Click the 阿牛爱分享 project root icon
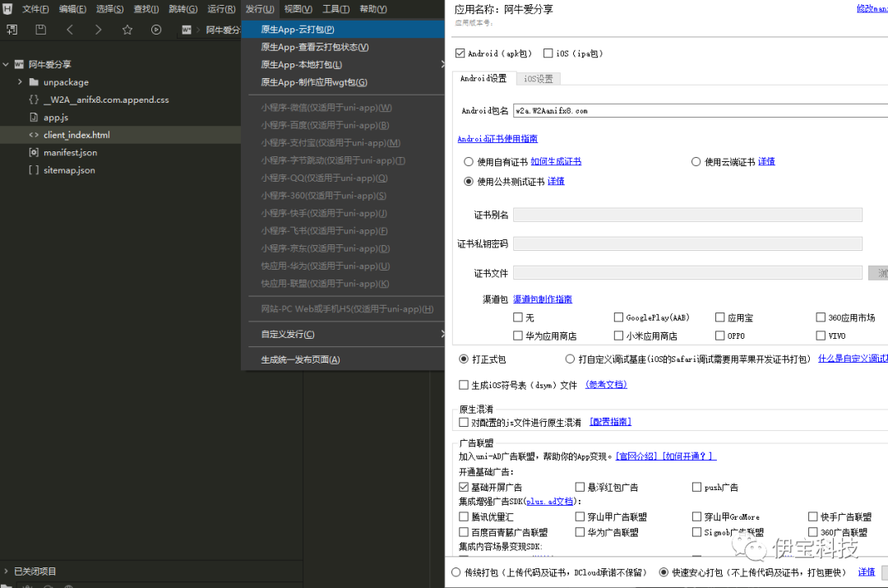The width and height of the screenshot is (888, 588). tap(19, 64)
